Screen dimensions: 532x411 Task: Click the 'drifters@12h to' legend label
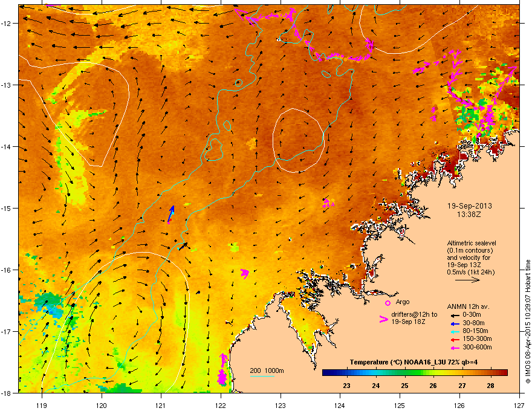click(414, 315)
